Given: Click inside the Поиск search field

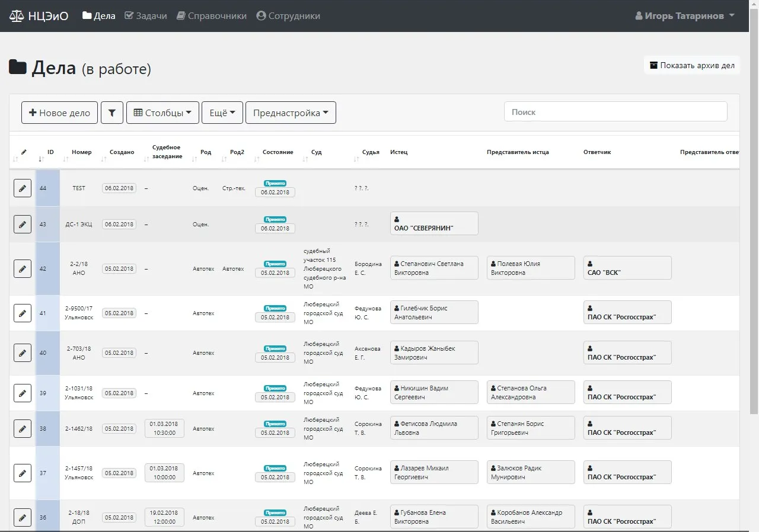Looking at the screenshot, I should pos(615,111).
